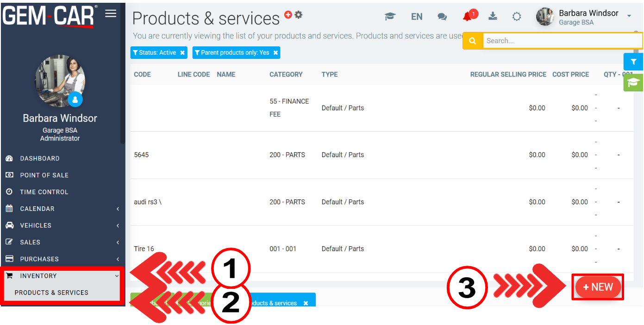The width and height of the screenshot is (644, 325).
Task: Open the gear settings icon beside title
Action: [x=299, y=15]
